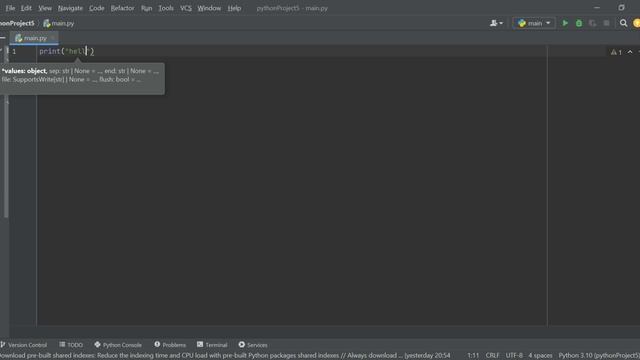Click the warning indicator showing 1 problem
This screenshot has height=360, width=640.
tap(616, 52)
